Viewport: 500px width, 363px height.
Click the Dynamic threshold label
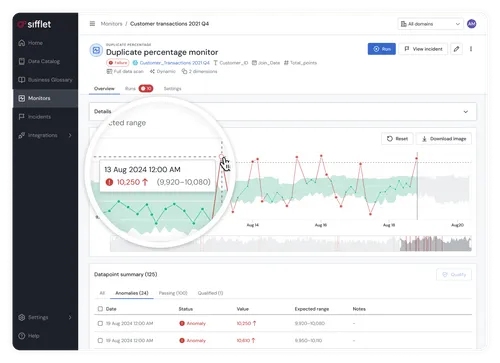tap(163, 71)
